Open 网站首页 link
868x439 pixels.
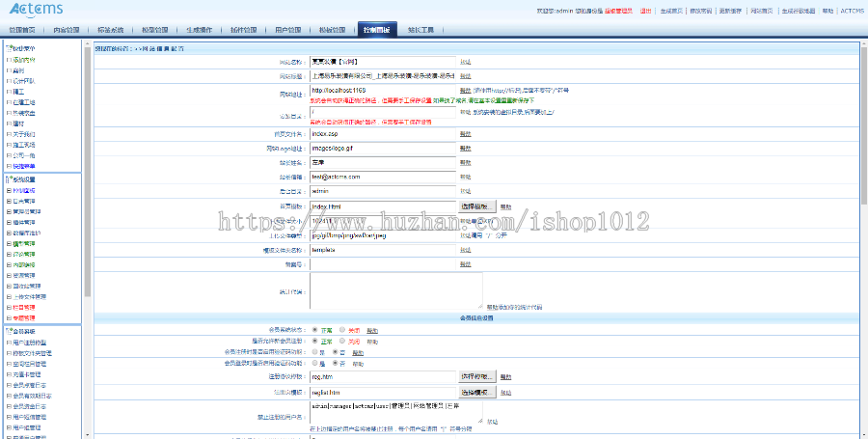coord(761,11)
